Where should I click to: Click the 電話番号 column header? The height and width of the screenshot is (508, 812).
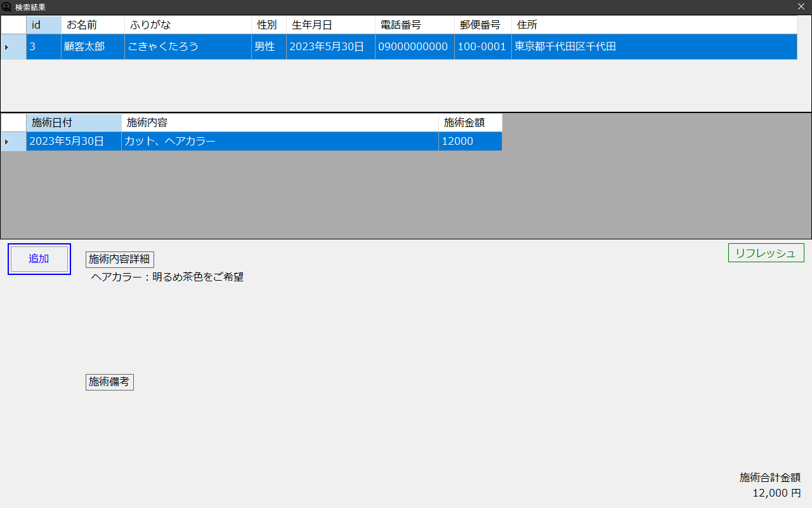[x=414, y=25]
